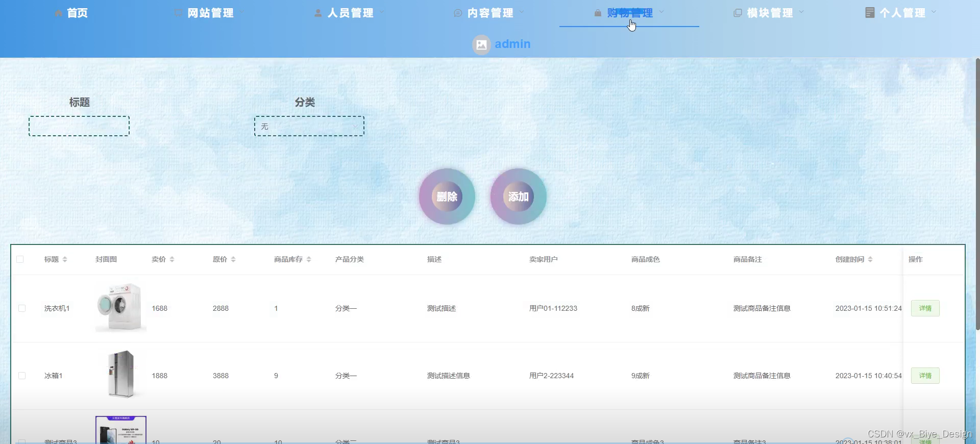
Task: Go to the 首页 menu item
Action: coord(77,13)
